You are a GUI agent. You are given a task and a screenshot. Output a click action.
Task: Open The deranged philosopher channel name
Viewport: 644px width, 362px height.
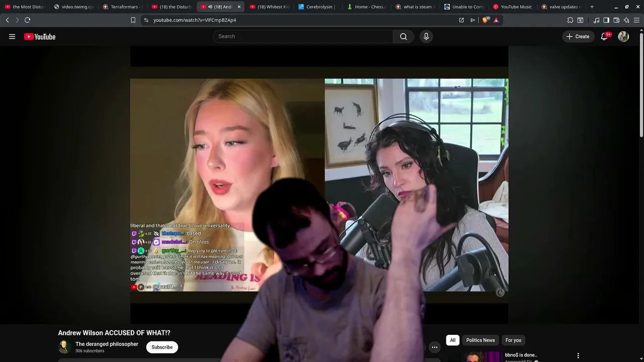coord(107,344)
